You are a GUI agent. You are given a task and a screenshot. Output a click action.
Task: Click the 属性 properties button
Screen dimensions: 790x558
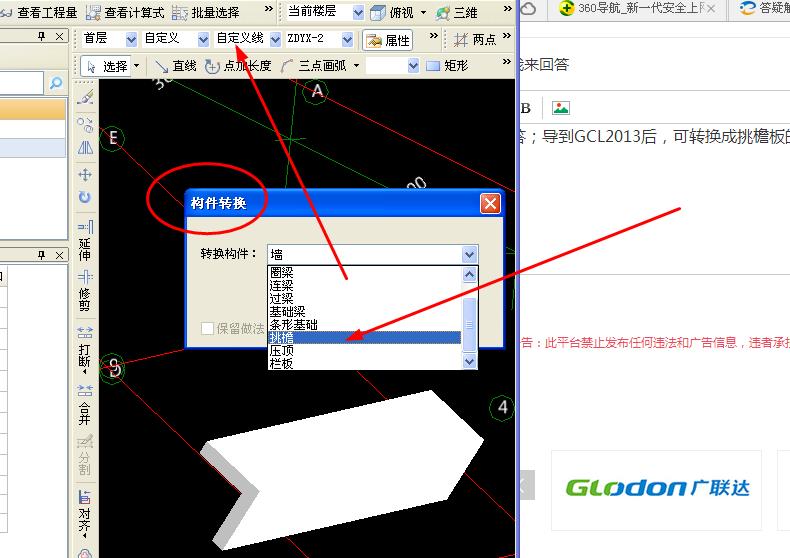(387, 40)
